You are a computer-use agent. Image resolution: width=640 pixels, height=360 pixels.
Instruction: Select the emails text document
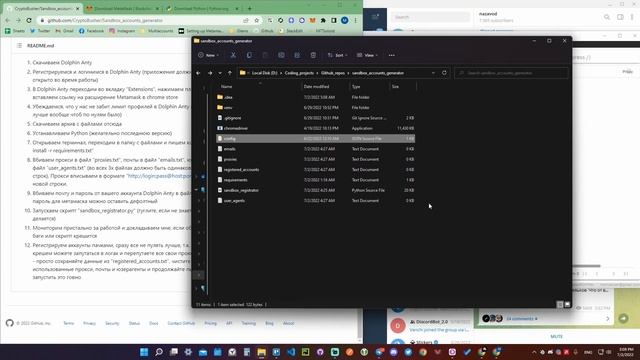coord(315,149)
